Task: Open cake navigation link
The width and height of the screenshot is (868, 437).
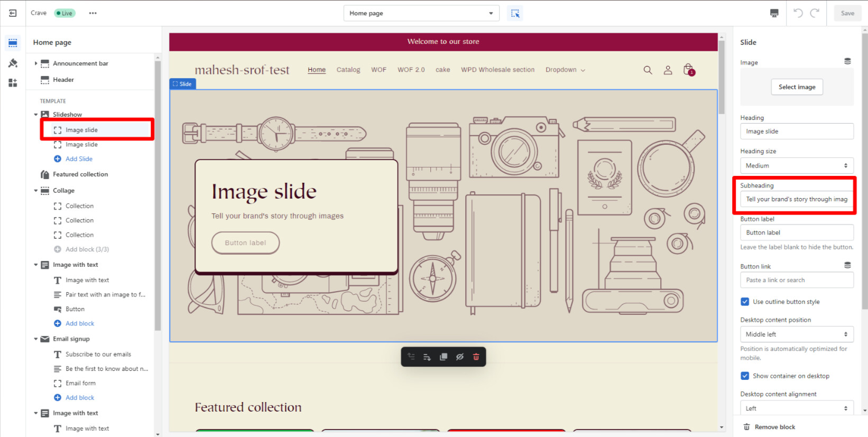Action: [x=443, y=70]
